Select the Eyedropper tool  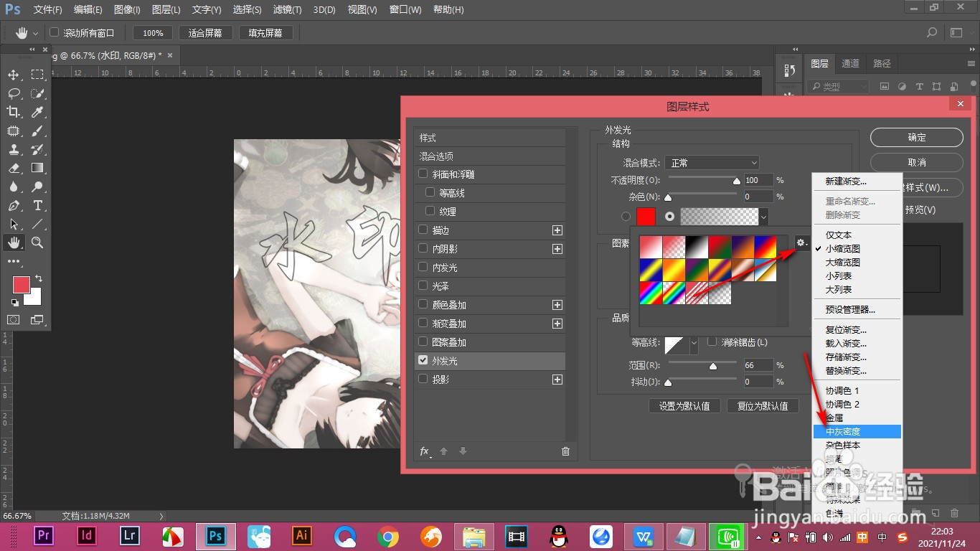pos(37,112)
